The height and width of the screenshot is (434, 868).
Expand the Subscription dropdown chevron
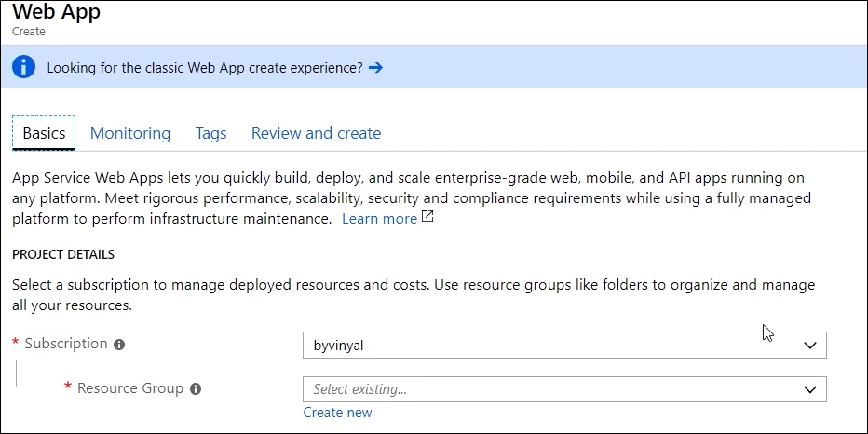click(810, 346)
